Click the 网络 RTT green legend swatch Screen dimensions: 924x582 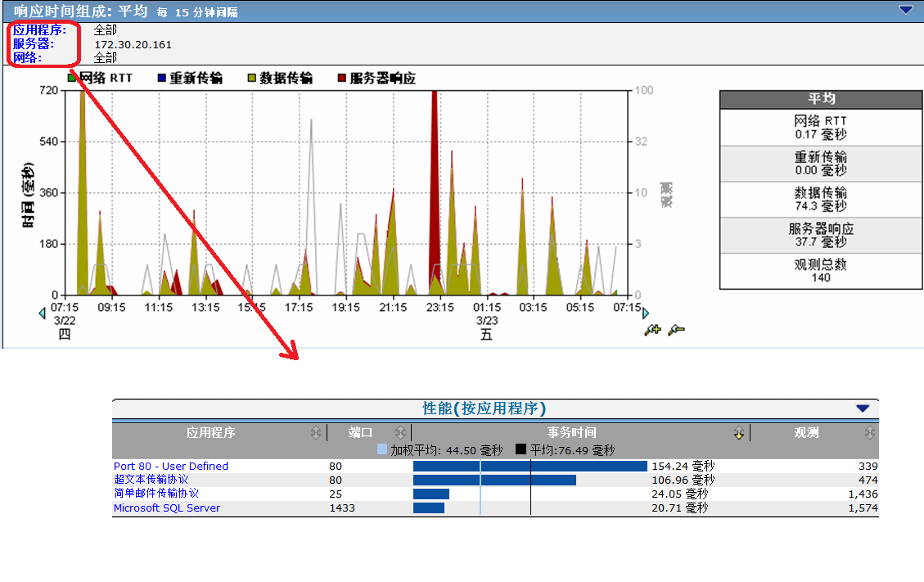[71, 78]
